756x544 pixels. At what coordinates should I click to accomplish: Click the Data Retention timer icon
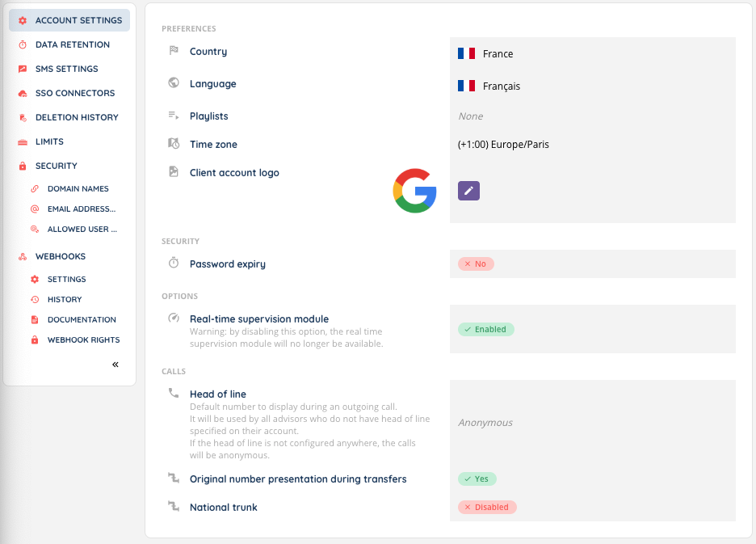23,44
